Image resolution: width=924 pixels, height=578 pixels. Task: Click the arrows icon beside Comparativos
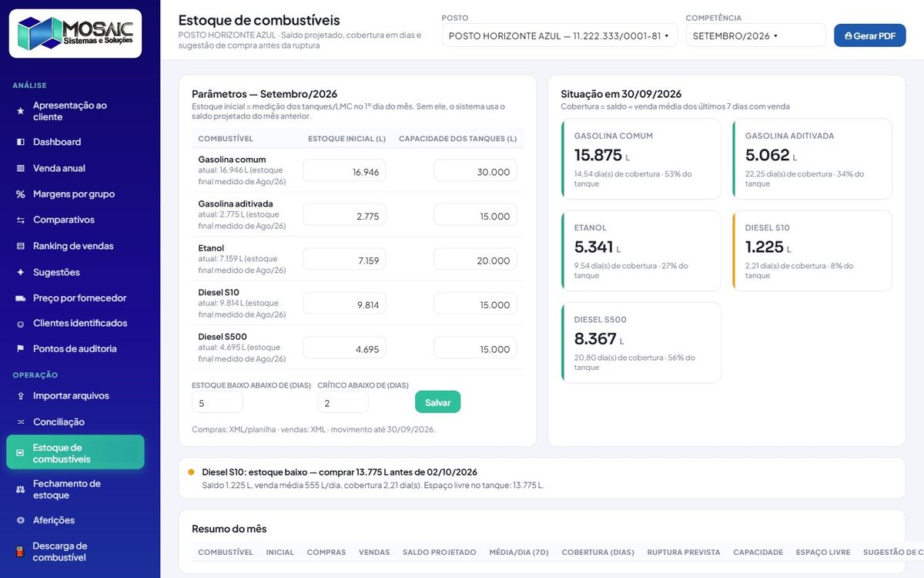point(20,220)
